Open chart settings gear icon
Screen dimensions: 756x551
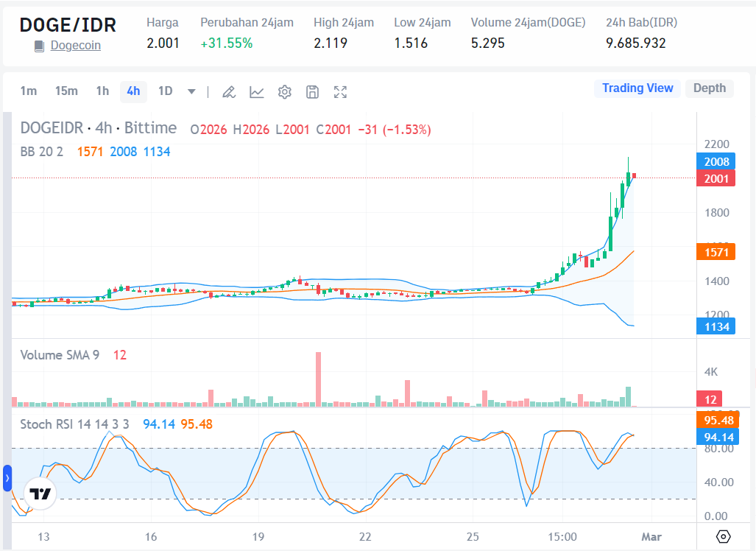(284, 91)
